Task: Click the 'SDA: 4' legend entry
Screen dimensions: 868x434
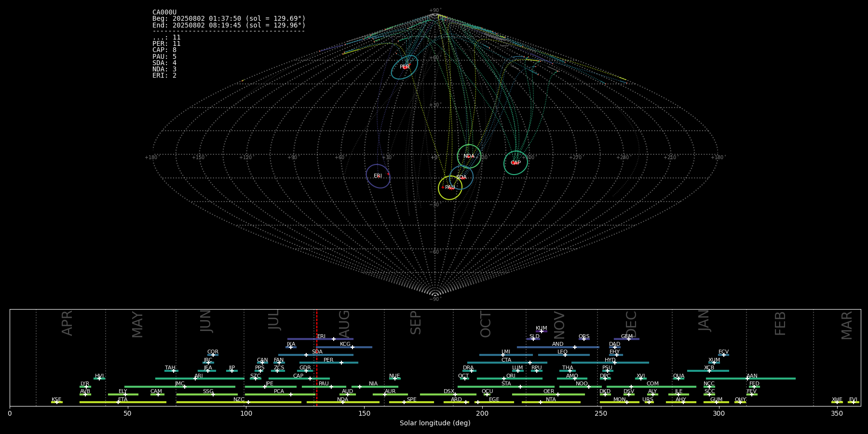Action: tap(164, 63)
